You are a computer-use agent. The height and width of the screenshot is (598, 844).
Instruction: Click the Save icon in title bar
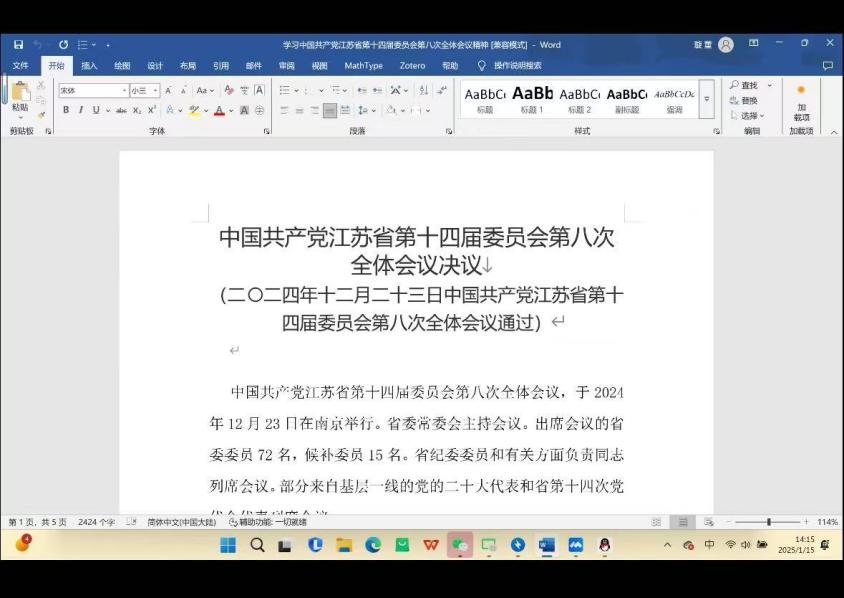click(19, 45)
